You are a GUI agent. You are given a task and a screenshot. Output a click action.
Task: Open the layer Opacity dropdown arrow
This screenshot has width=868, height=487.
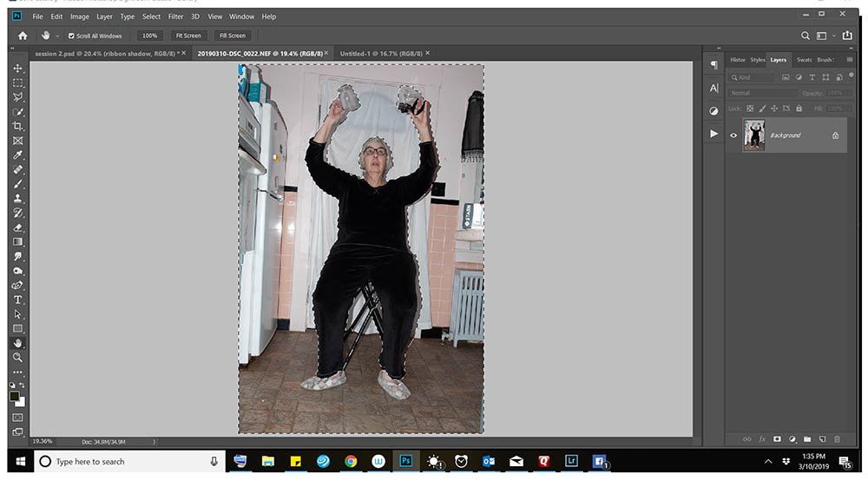coord(851,93)
